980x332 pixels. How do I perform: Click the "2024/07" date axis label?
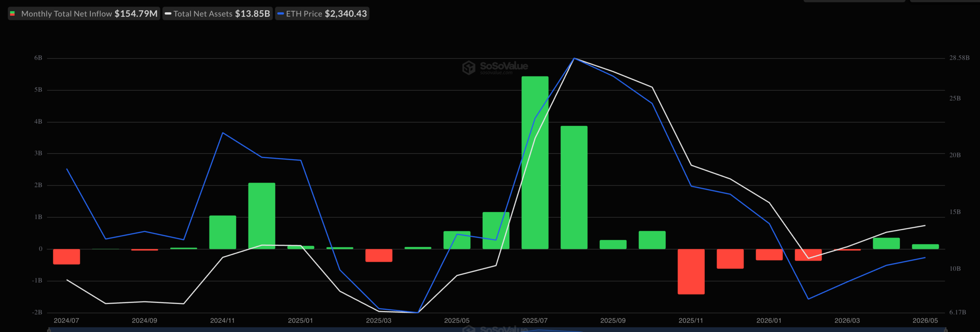click(67, 321)
